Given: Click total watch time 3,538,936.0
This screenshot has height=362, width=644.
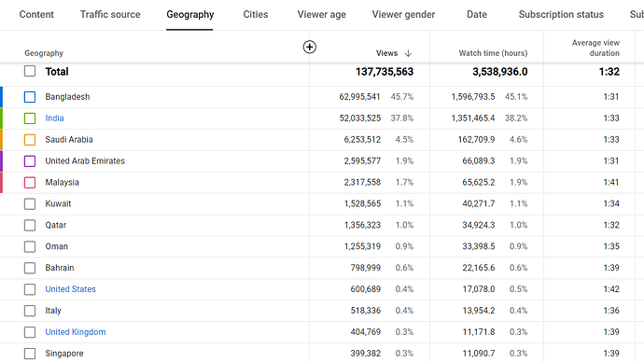Looking at the screenshot, I should point(500,72).
